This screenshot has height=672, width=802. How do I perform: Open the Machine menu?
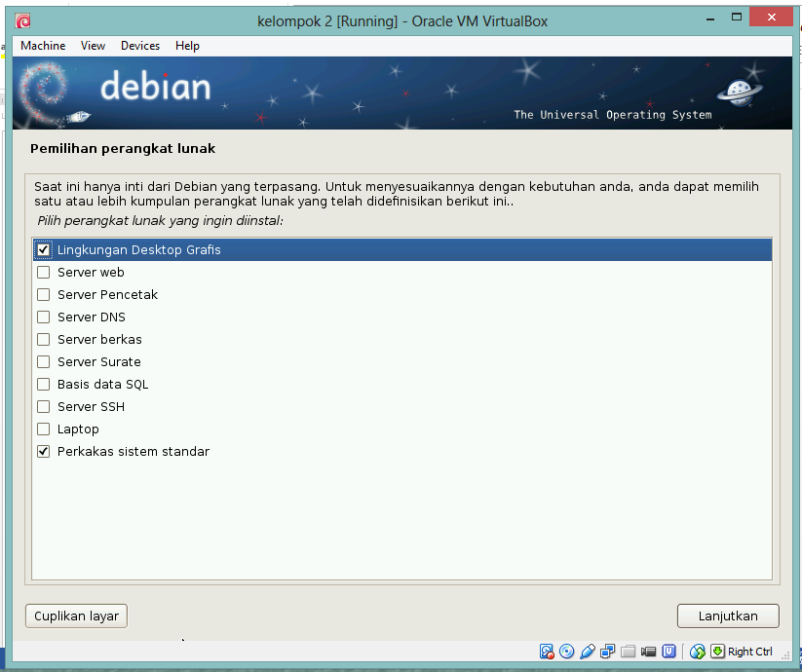point(42,45)
